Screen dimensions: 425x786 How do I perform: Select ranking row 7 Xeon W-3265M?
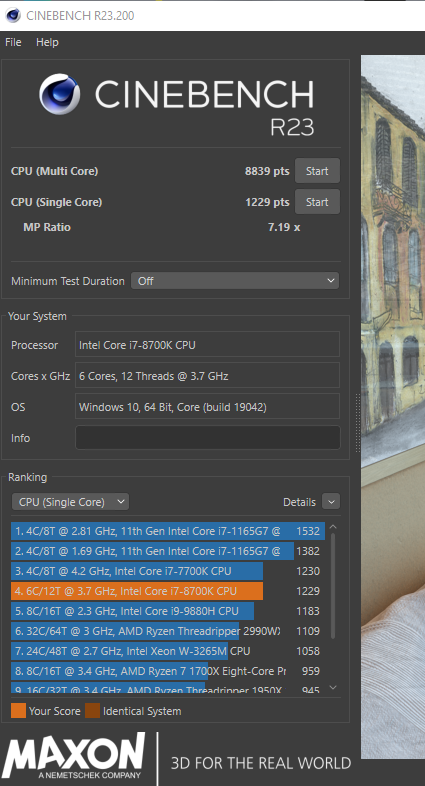[168, 651]
